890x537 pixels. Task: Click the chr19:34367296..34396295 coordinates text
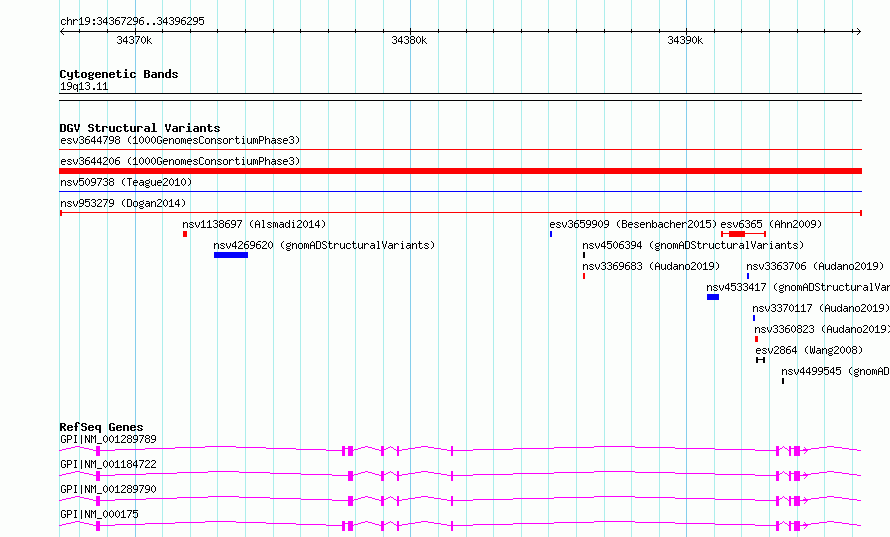coord(132,21)
